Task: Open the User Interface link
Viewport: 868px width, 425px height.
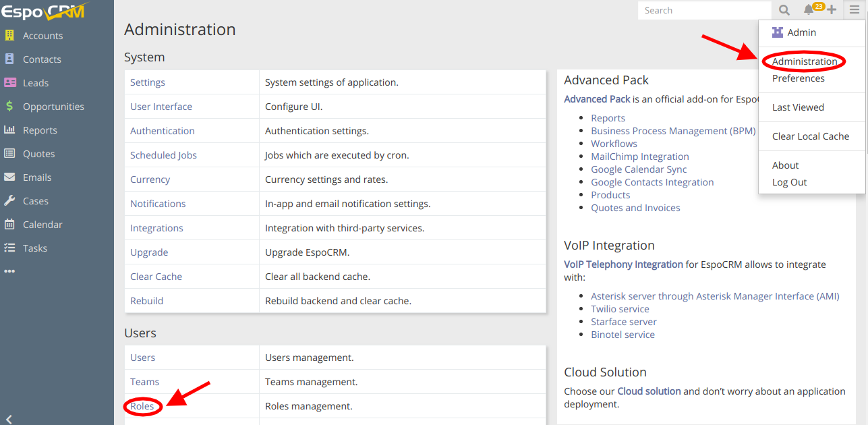Action: tap(161, 107)
